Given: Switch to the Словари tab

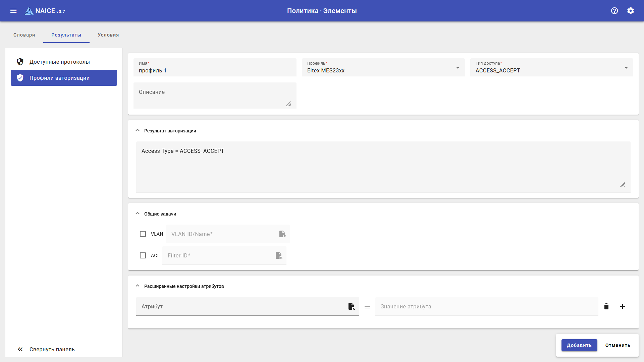Looking at the screenshot, I should pos(24,35).
